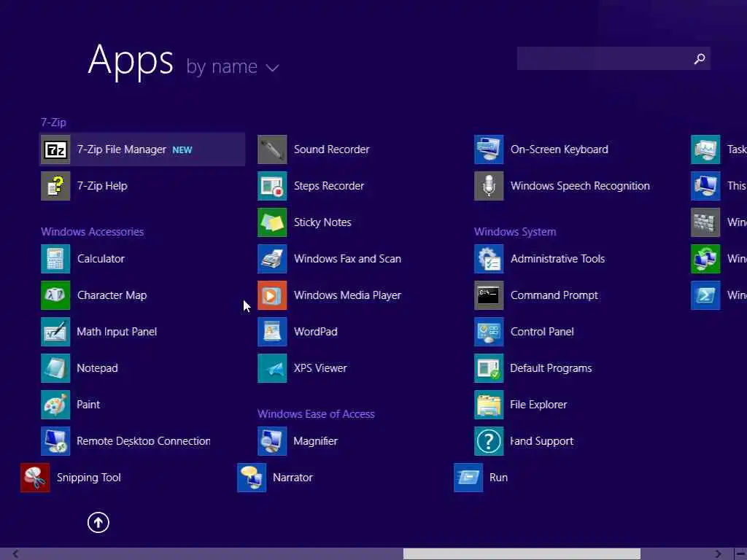The width and height of the screenshot is (747, 560).
Task: Launch the 7-Zip Help icon
Action: click(x=55, y=186)
